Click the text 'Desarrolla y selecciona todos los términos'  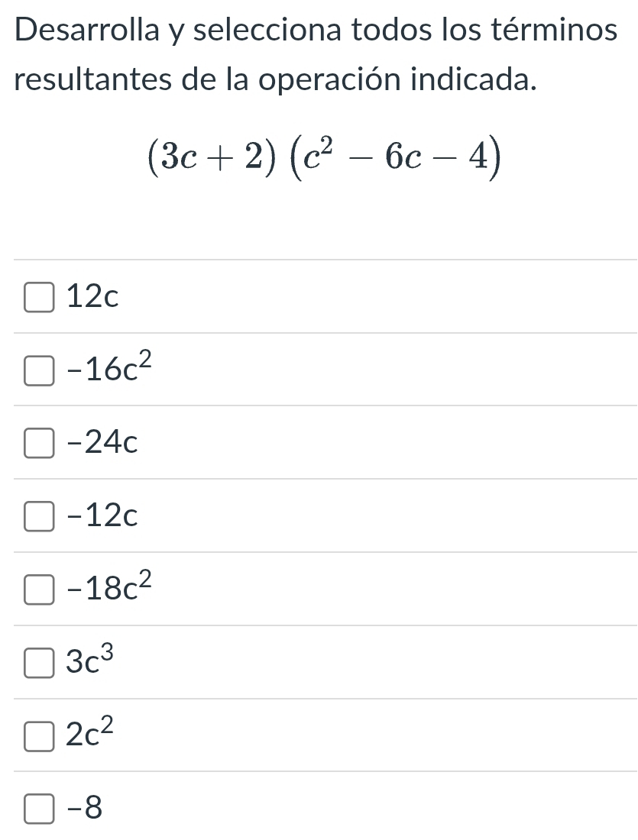[316, 30]
